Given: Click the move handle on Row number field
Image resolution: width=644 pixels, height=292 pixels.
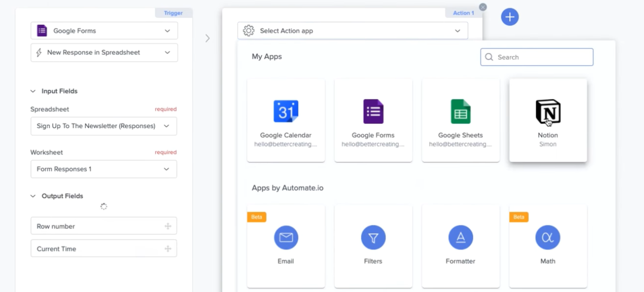Looking at the screenshot, I should click(168, 226).
